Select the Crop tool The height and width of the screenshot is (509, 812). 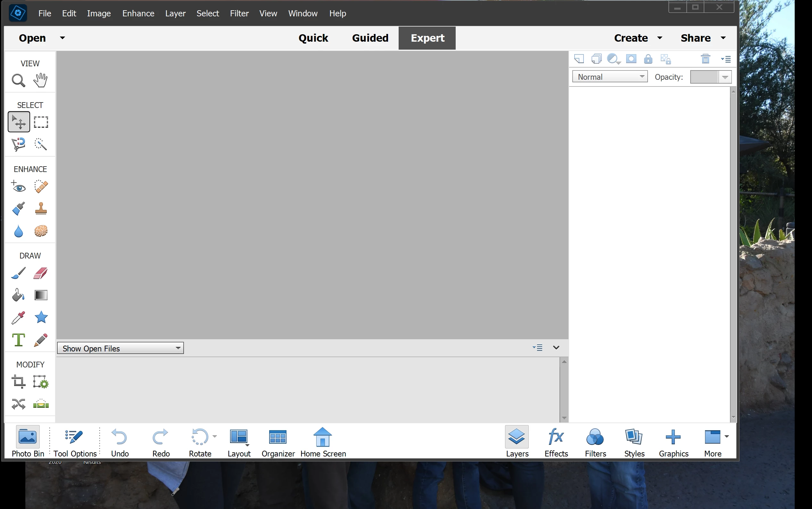point(18,382)
